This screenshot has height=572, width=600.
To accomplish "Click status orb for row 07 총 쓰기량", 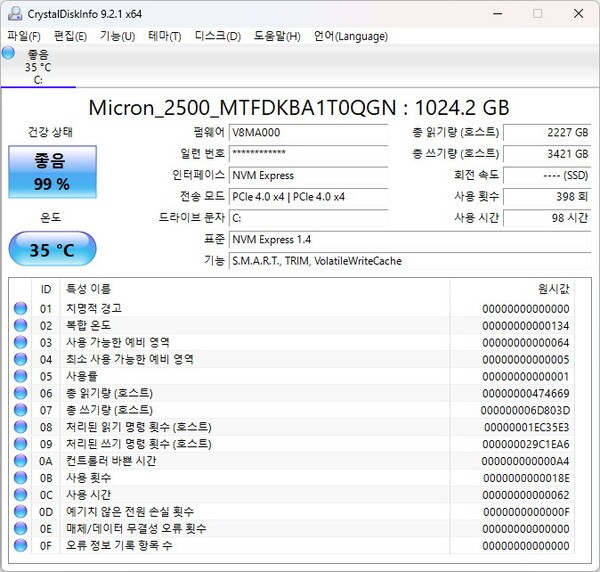I will [20, 410].
